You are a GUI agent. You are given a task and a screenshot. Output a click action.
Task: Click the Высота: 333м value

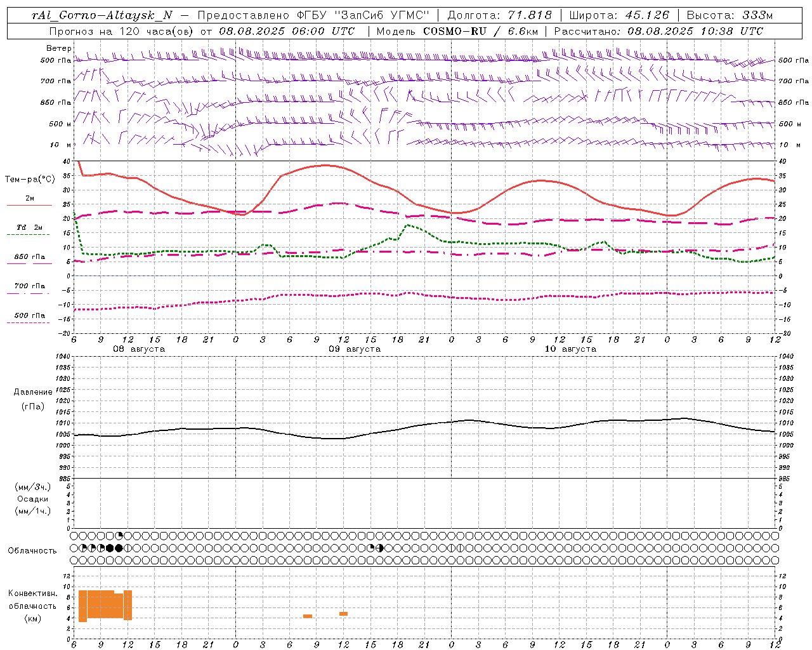coord(730,15)
